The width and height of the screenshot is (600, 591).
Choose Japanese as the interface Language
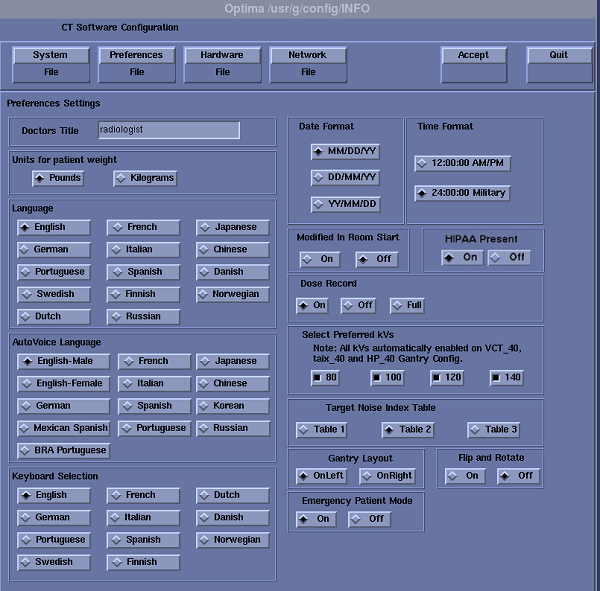tap(233, 227)
